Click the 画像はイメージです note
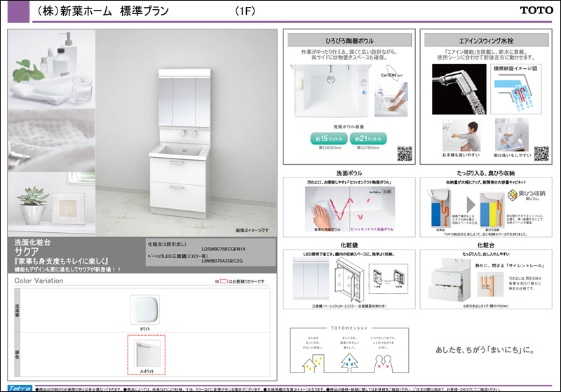The width and height of the screenshot is (561, 392). (252, 230)
